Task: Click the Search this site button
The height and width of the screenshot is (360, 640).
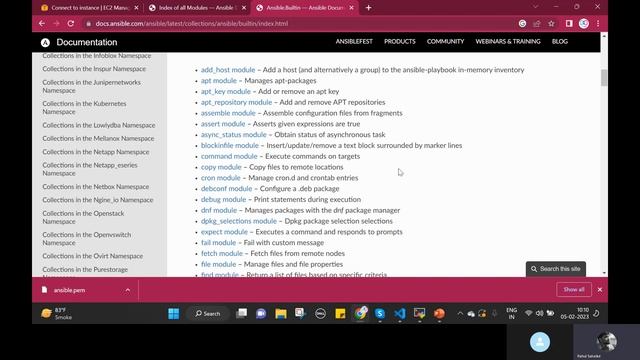Action: pyautogui.click(x=556, y=269)
